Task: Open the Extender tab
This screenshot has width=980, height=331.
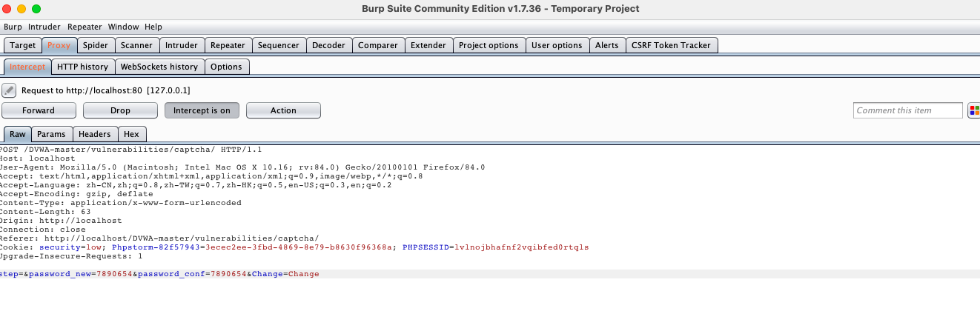Action: (428, 45)
